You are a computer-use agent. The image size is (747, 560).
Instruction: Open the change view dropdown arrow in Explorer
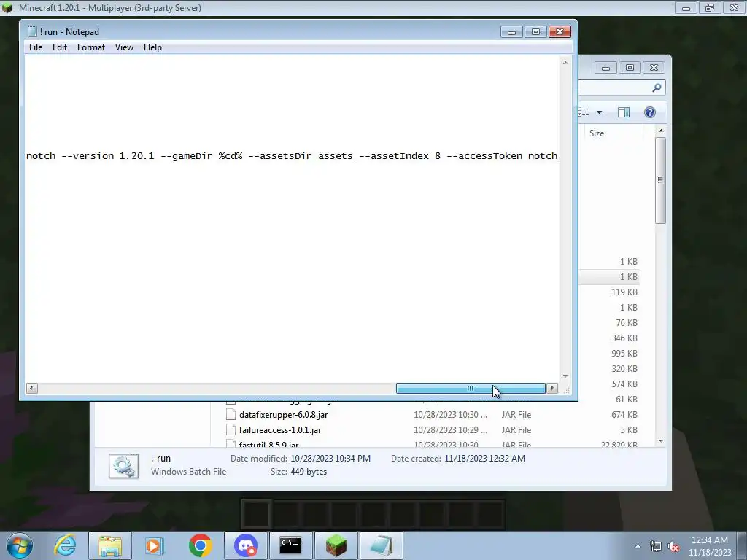600,112
